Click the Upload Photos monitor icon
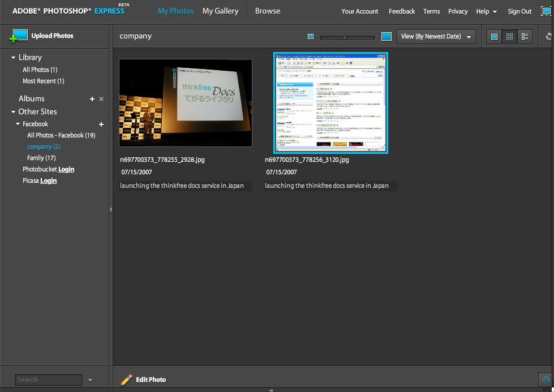 18,36
